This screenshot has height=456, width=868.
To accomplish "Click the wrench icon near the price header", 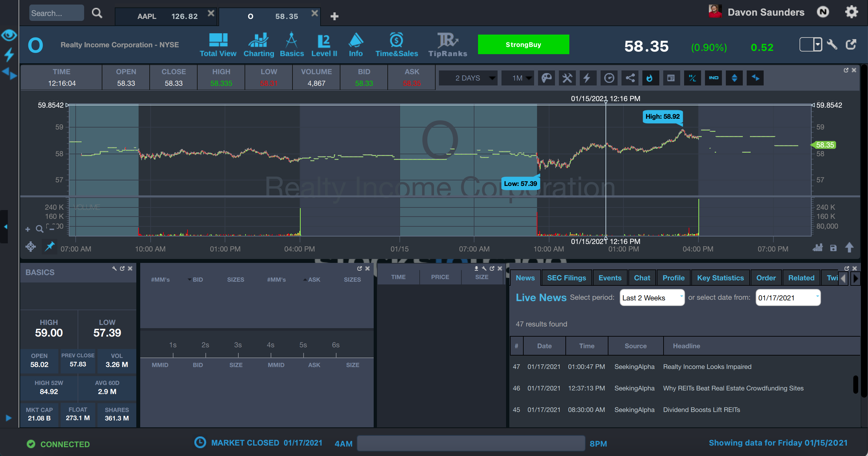I will coord(832,44).
